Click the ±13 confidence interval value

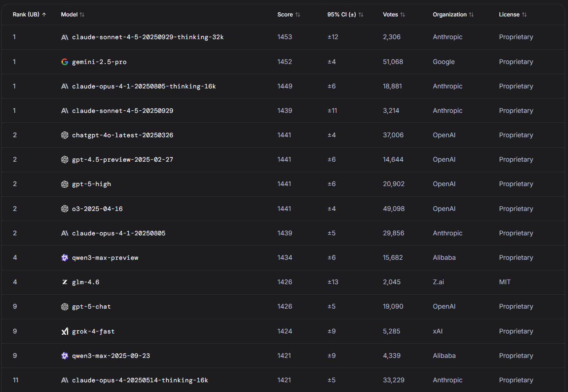(333, 282)
